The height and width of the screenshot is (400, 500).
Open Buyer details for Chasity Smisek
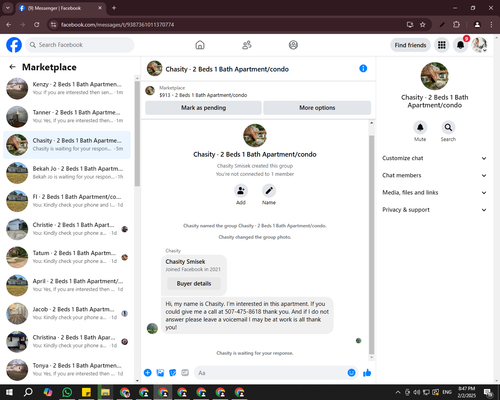(x=194, y=284)
